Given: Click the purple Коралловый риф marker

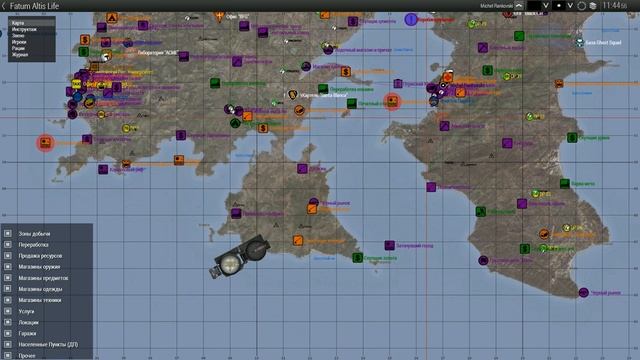Looking at the screenshot, I should point(103,169).
